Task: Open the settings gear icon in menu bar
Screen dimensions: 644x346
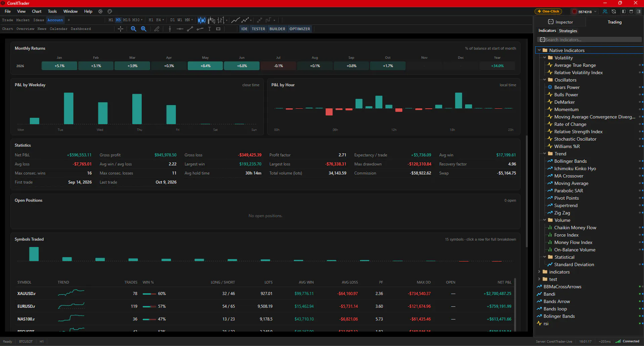Action: [100, 11]
